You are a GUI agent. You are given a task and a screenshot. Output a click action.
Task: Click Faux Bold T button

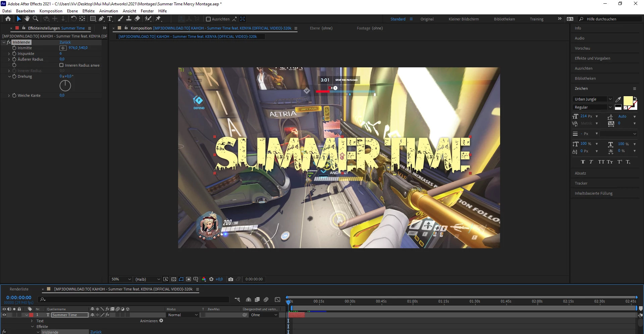[x=583, y=162]
